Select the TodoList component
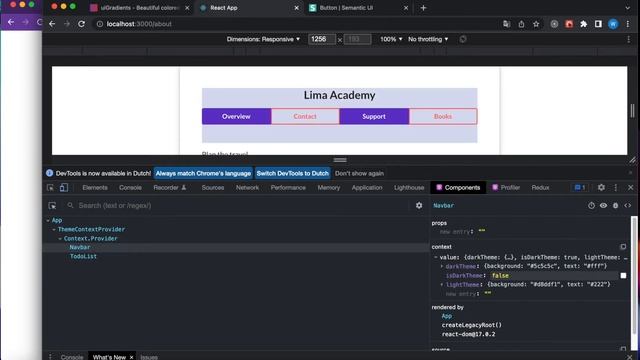 pyautogui.click(x=83, y=256)
